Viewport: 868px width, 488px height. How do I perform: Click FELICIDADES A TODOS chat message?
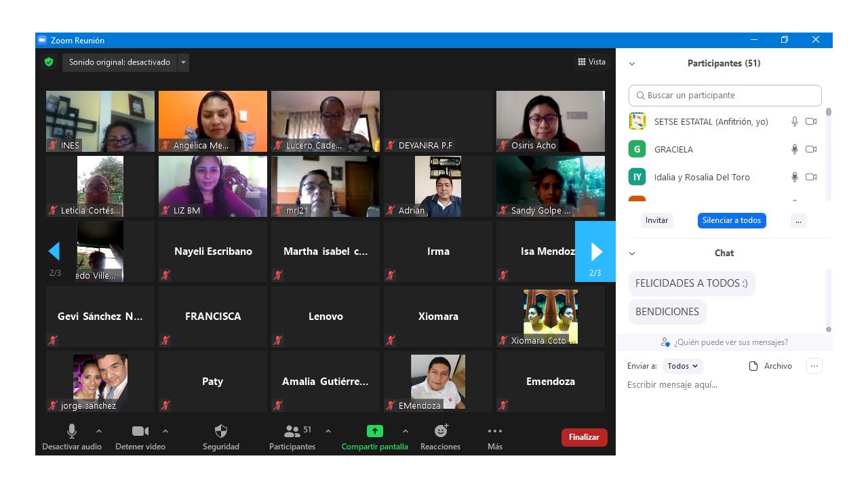pyautogui.click(x=692, y=283)
